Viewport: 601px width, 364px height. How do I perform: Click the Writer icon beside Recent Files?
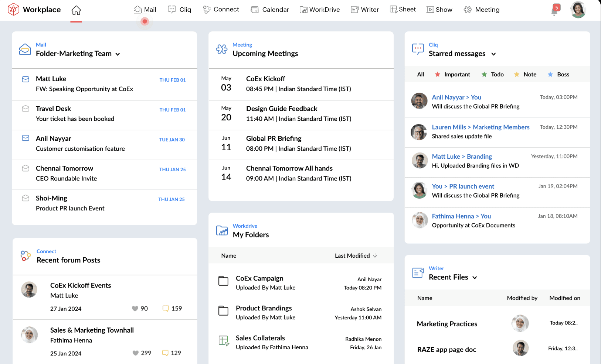[x=418, y=273]
